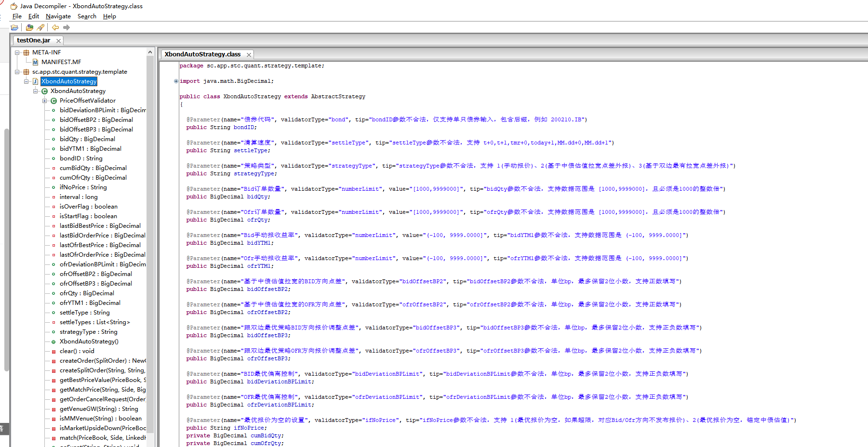Open the Help menu
868x447 pixels.
(x=109, y=16)
